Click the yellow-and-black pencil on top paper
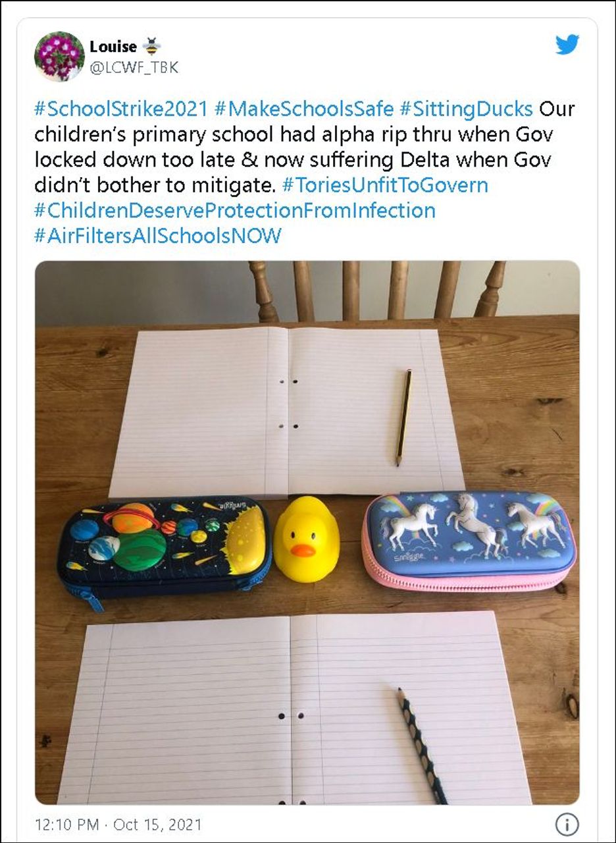Image resolution: width=616 pixels, height=843 pixels. coord(404,417)
